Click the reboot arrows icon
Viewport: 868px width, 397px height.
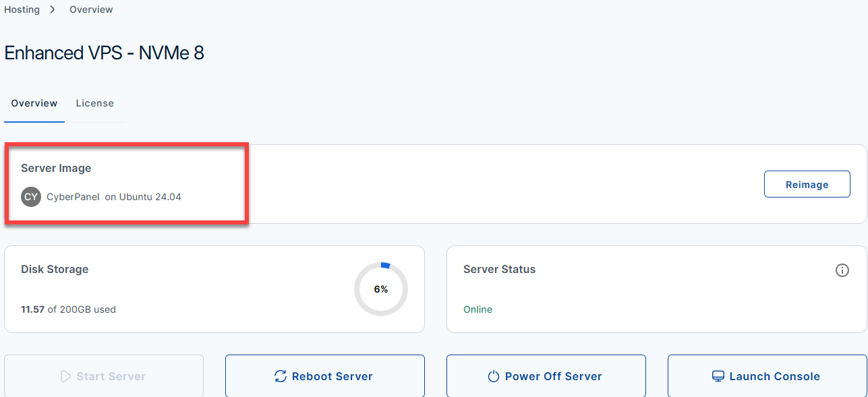click(281, 376)
